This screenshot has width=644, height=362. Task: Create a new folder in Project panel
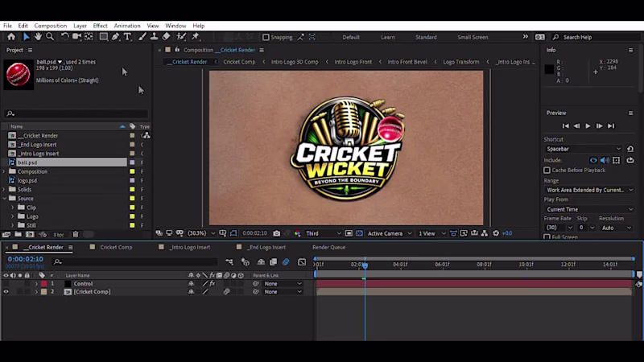click(x=18, y=234)
